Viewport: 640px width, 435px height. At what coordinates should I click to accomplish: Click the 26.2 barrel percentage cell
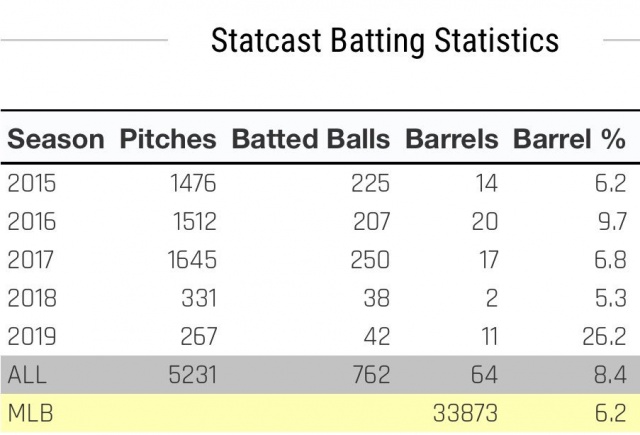[602, 336]
